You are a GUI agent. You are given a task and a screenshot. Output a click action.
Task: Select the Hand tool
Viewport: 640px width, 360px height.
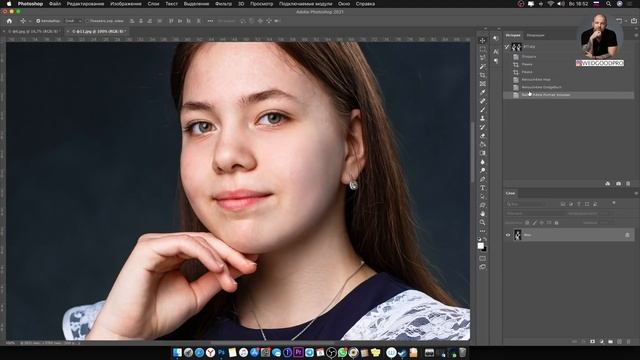(x=482, y=213)
